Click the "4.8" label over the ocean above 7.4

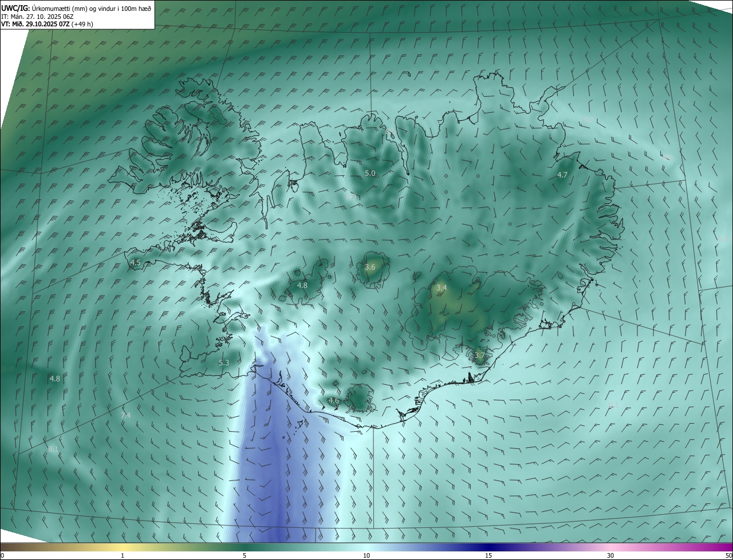tap(55, 378)
